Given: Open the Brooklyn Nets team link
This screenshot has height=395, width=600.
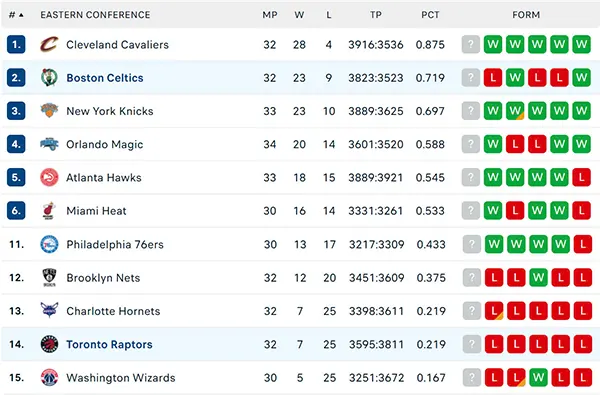Looking at the screenshot, I should (x=103, y=277).
